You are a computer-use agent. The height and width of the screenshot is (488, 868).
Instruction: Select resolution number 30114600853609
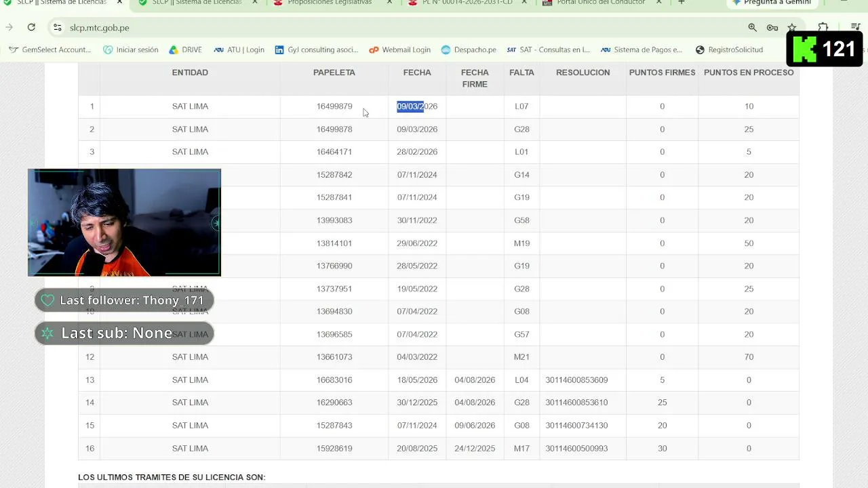[576, 380]
